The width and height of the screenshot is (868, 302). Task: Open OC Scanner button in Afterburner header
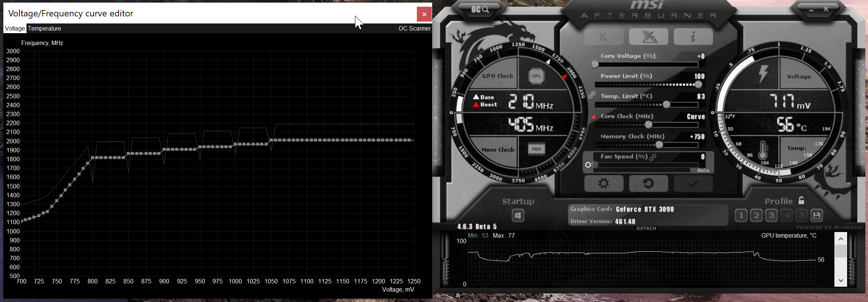coord(480,9)
